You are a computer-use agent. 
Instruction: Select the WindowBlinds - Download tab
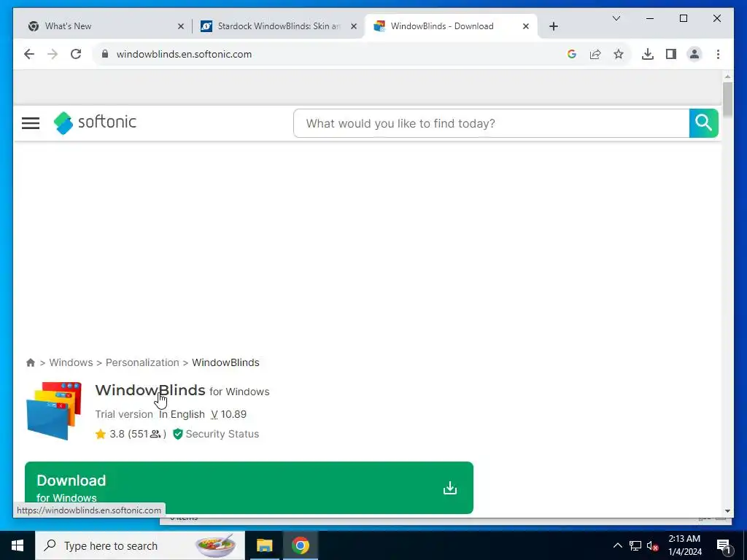click(451, 26)
